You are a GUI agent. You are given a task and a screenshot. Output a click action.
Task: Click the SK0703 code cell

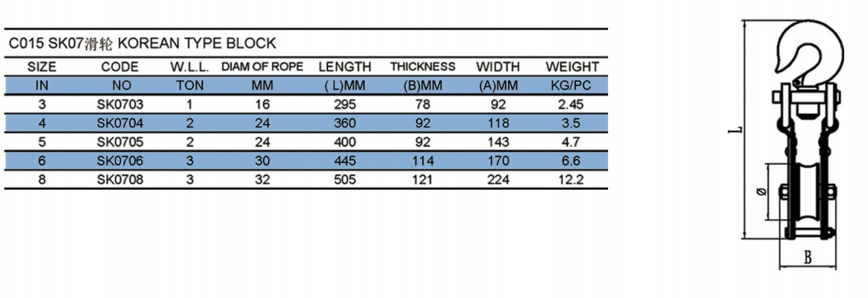click(120, 104)
